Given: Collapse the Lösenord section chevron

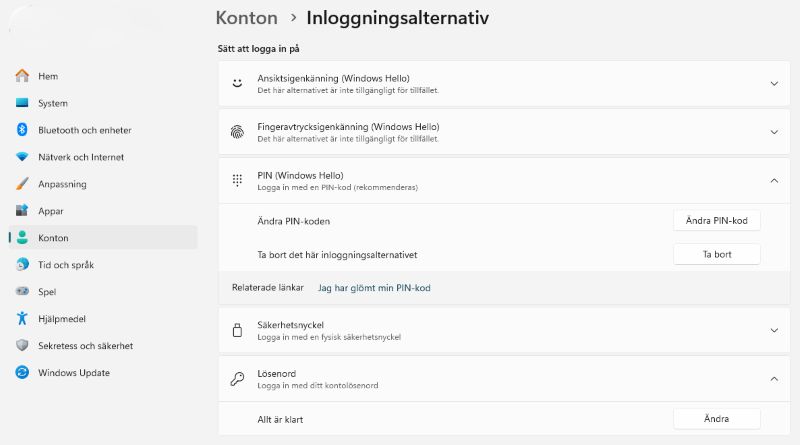Looking at the screenshot, I should pos(774,379).
